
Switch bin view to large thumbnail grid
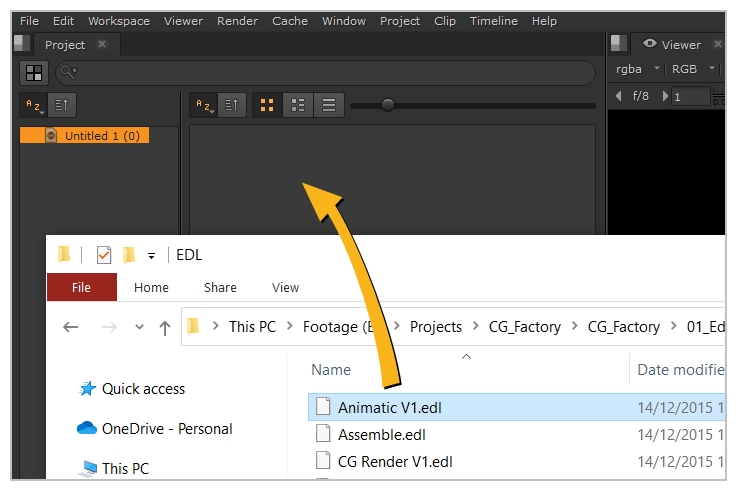click(x=267, y=105)
